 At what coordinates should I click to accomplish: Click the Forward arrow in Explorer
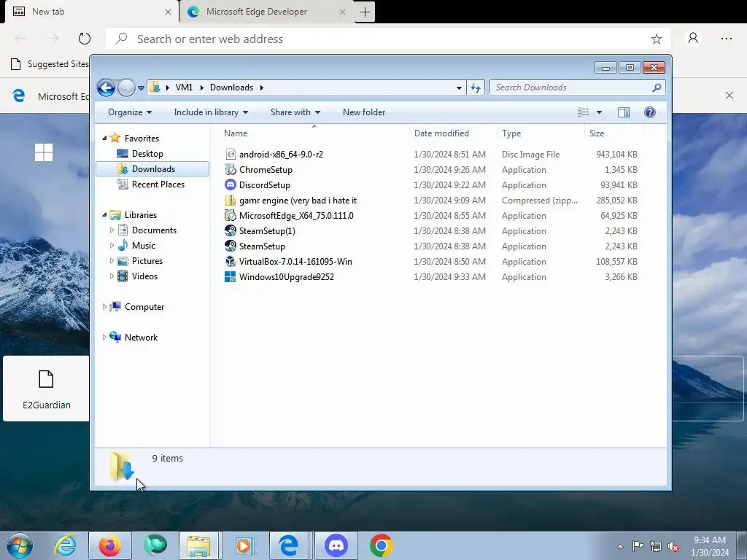(x=126, y=87)
